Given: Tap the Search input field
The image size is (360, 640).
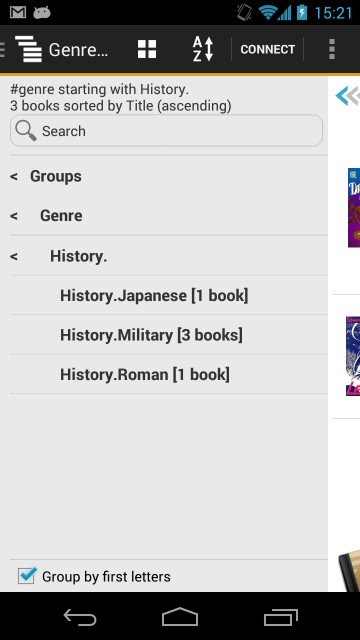Looking at the screenshot, I should (166, 131).
